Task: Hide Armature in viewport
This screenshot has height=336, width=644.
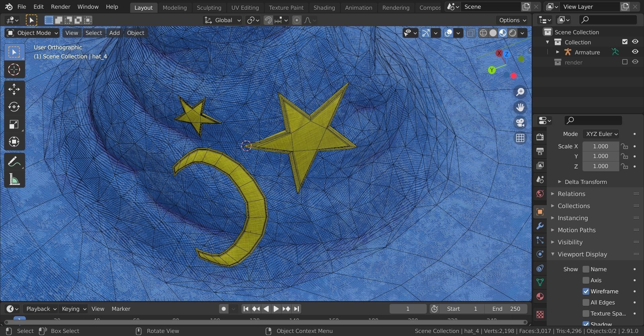Action: pyautogui.click(x=635, y=52)
